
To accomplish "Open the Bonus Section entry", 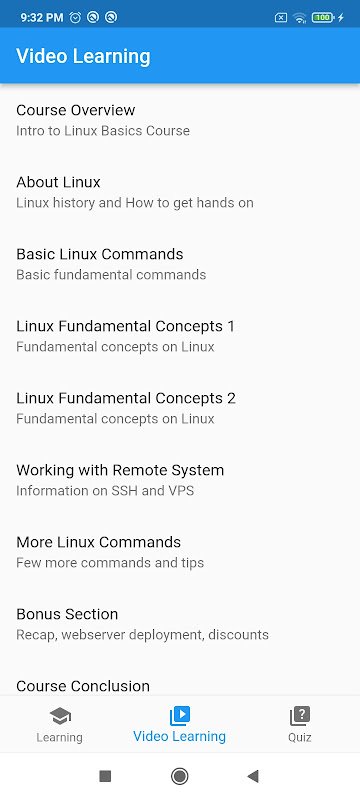I will [x=180, y=623].
